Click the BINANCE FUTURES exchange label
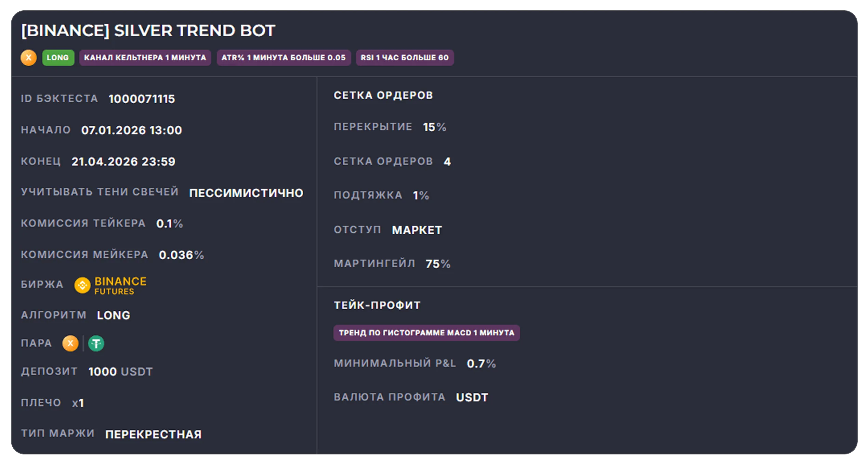 click(120, 285)
